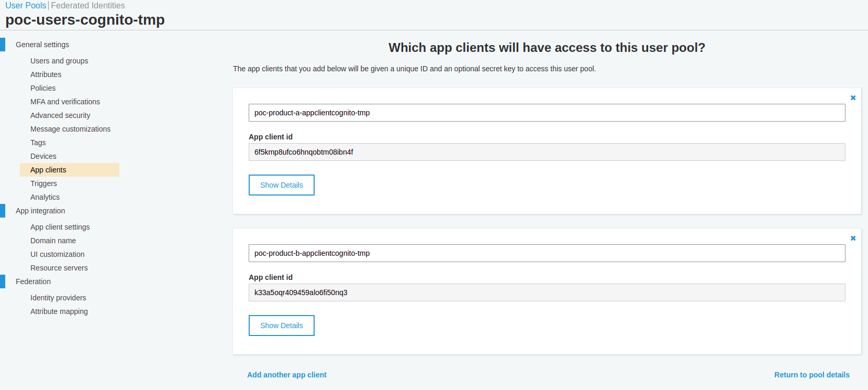
Task: Open MFA and verifications
Action: pos(65,102)
